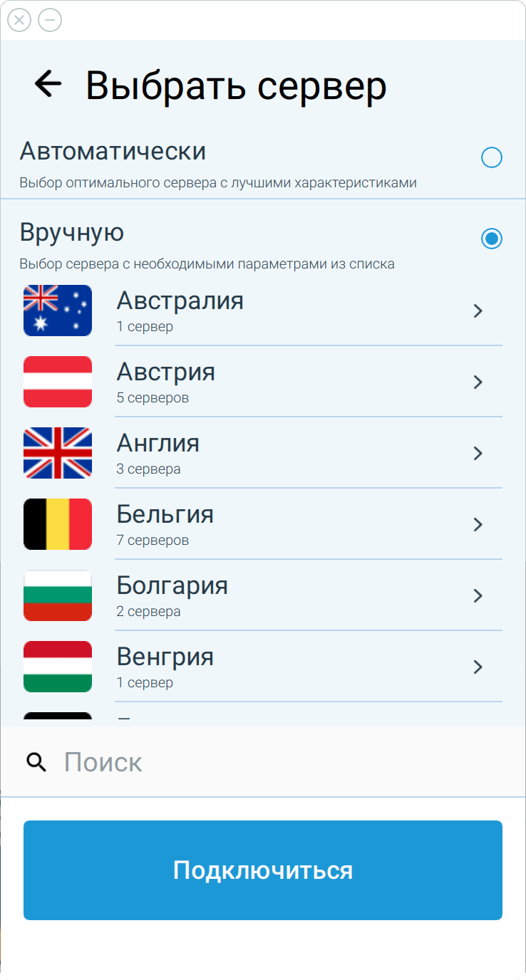Open the Болгария servers chevron

[x=478, y=595]
